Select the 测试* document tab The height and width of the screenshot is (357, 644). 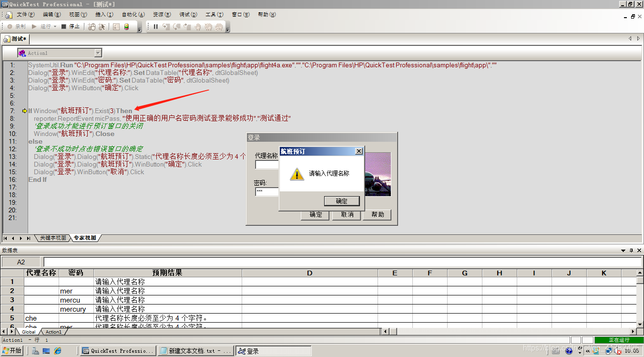16,39
